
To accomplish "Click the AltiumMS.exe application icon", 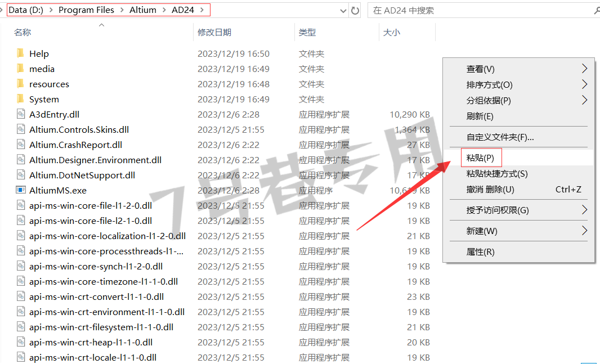I will (x=21, y=190).
